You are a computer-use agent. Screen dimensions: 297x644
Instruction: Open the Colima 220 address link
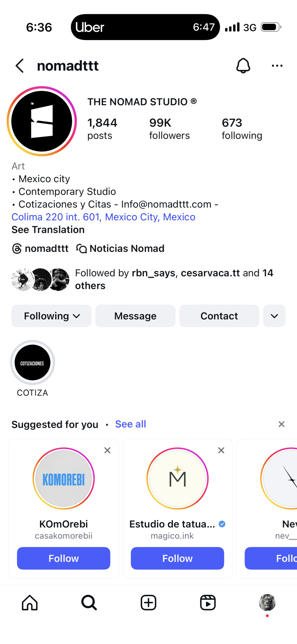104,217
